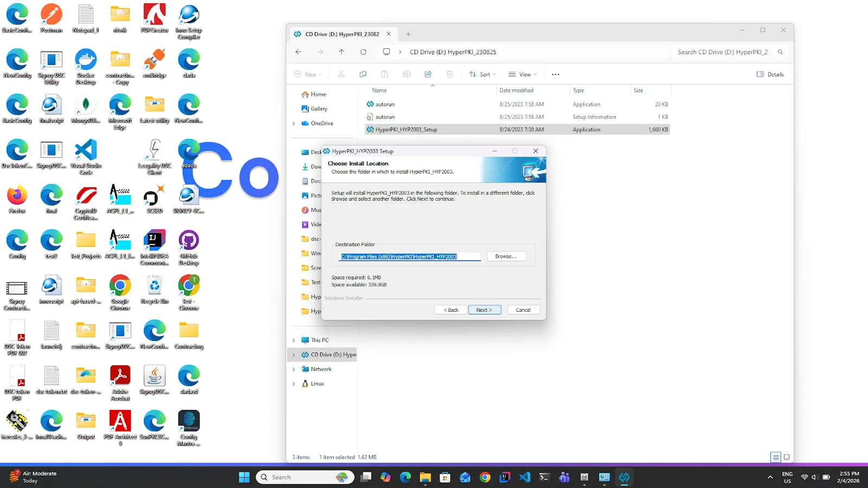868x488 pixels.
Task: Open GitHub Desktop shortcut
Action: [189, 247]
